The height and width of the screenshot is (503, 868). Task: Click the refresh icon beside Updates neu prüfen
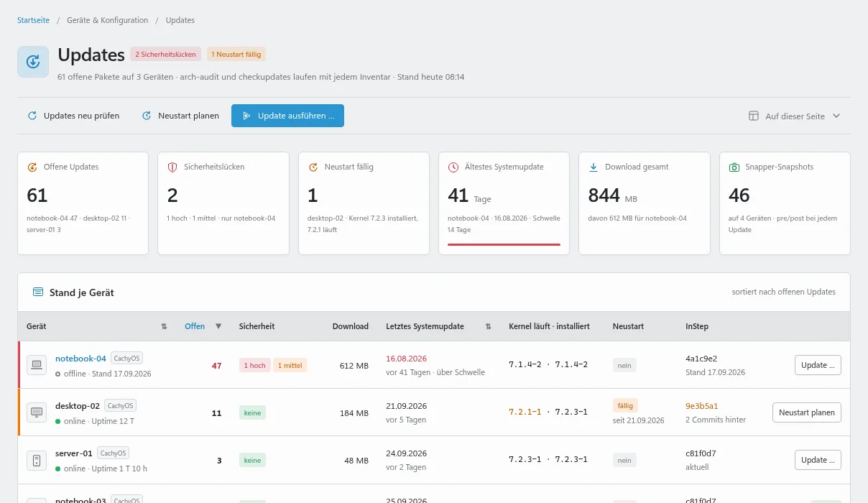pos(32,116)
